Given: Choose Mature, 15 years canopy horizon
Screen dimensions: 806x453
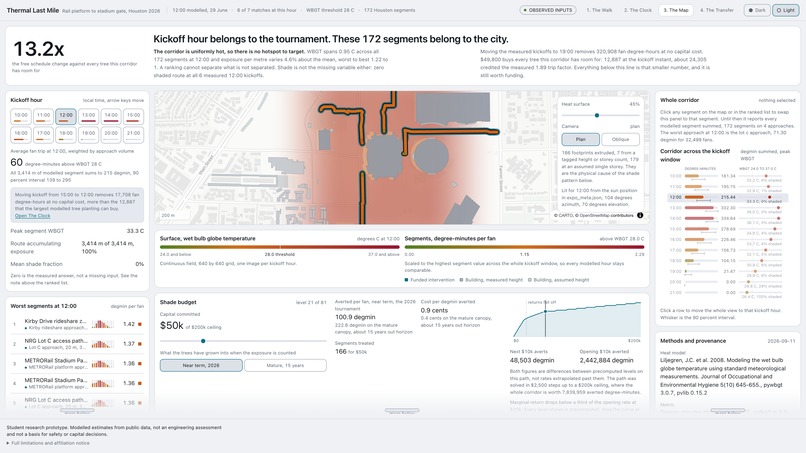Looking at the screenshot, I should [285, 365].
